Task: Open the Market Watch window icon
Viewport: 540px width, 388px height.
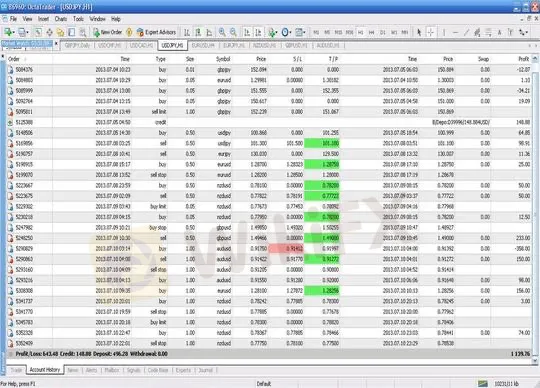Action: coord(38,32)
